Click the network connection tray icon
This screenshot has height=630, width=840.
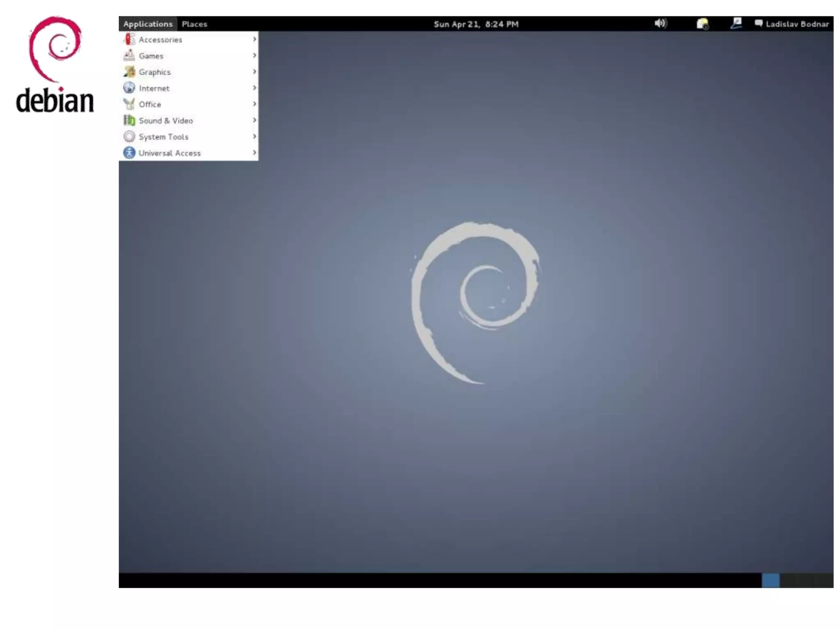736,23
